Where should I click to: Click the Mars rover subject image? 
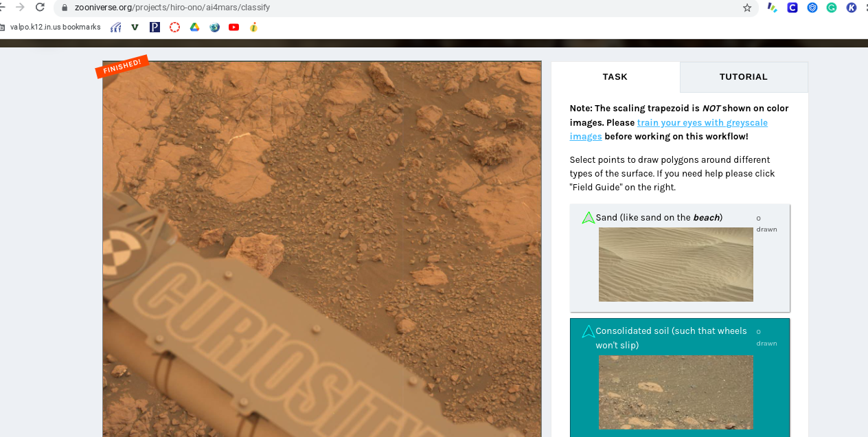coord(322,249)
